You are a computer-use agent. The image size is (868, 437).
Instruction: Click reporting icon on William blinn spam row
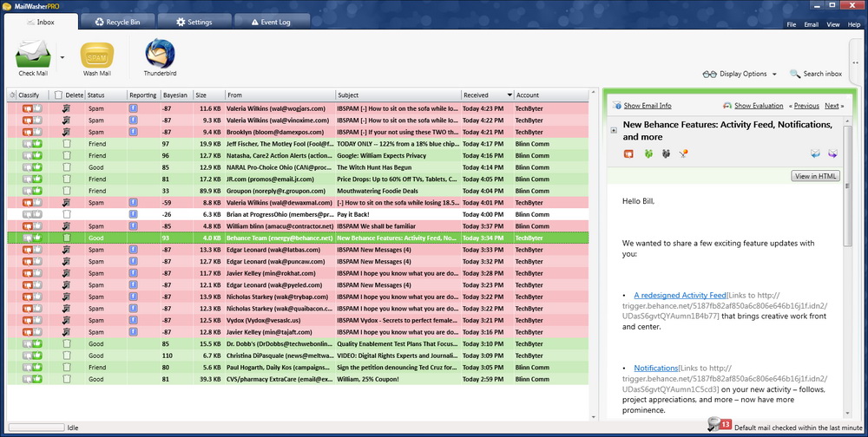[134, 225]
